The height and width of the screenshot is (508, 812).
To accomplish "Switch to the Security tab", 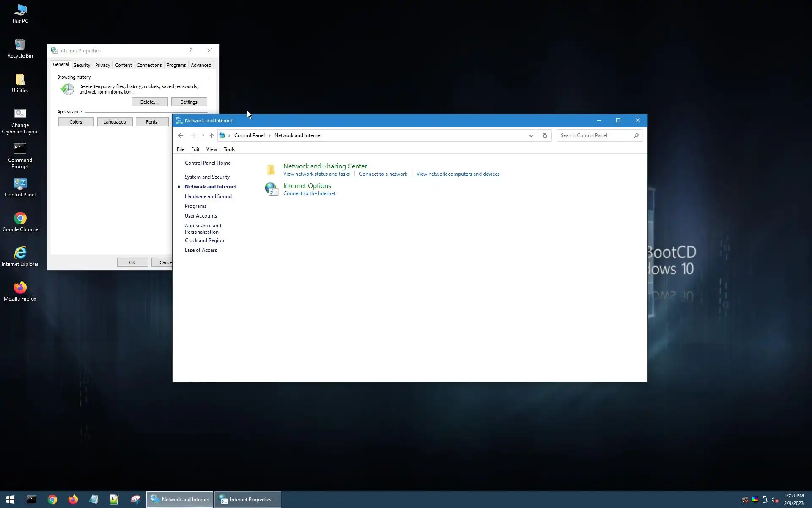I will click(x=82, y=65).
